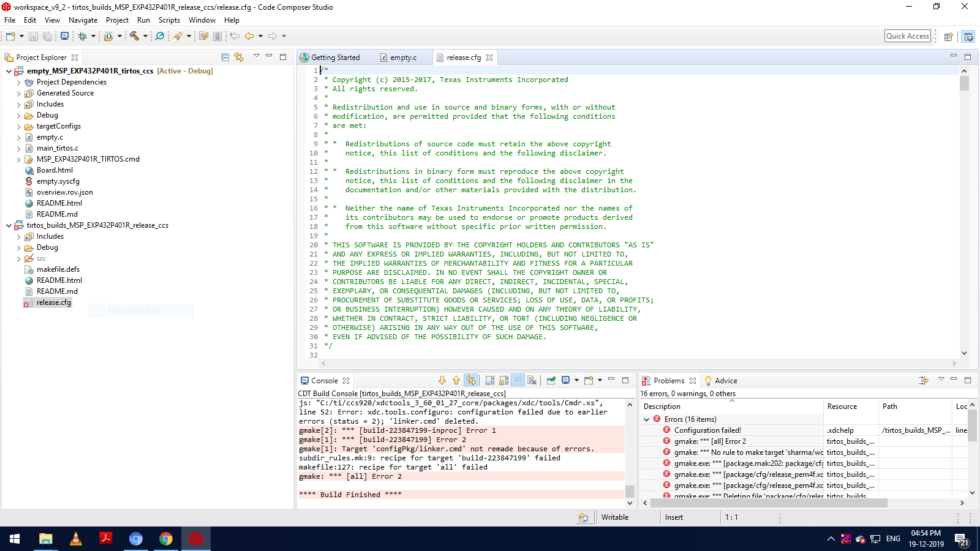Click the Back navigation arrow icon
This screenshot has width=980, height=551.
[x=249, y=36]
